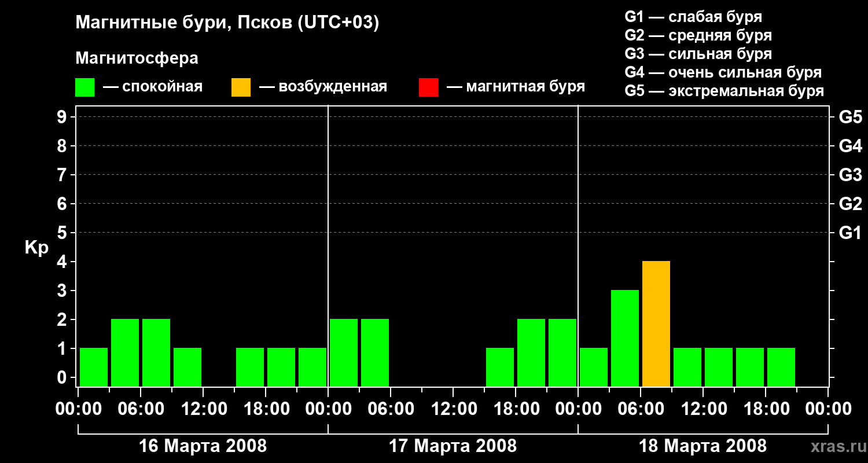
Task: Click the green 'спокойная' legend swatch
Action: click(84, 87)
